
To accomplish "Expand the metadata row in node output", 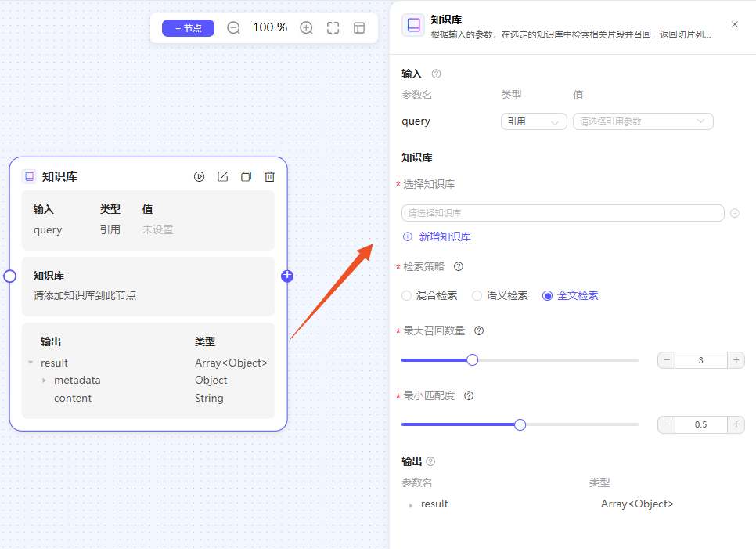I will tap(44, 380).
